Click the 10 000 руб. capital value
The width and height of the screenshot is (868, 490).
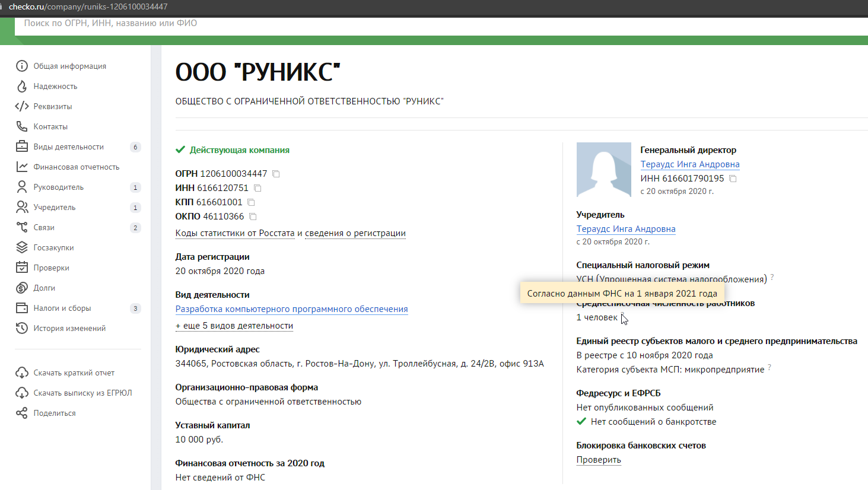(199, 440)
